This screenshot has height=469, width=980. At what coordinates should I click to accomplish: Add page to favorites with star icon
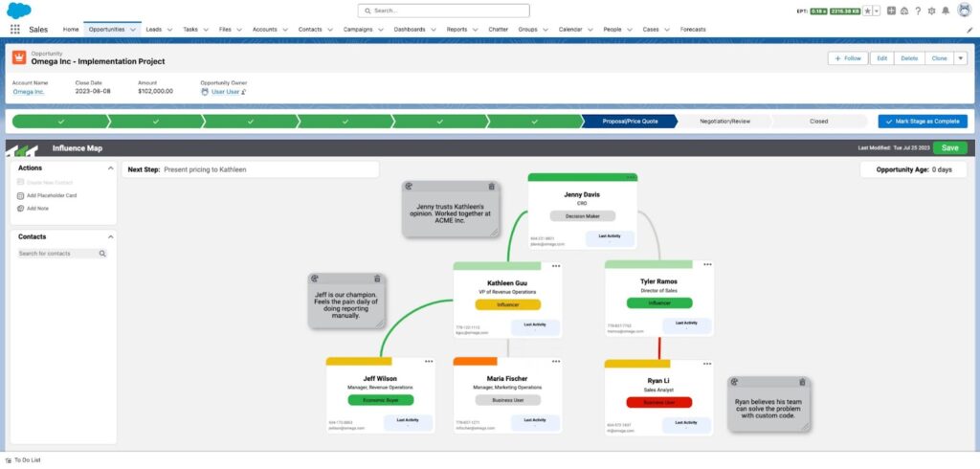tap(867, 11)
